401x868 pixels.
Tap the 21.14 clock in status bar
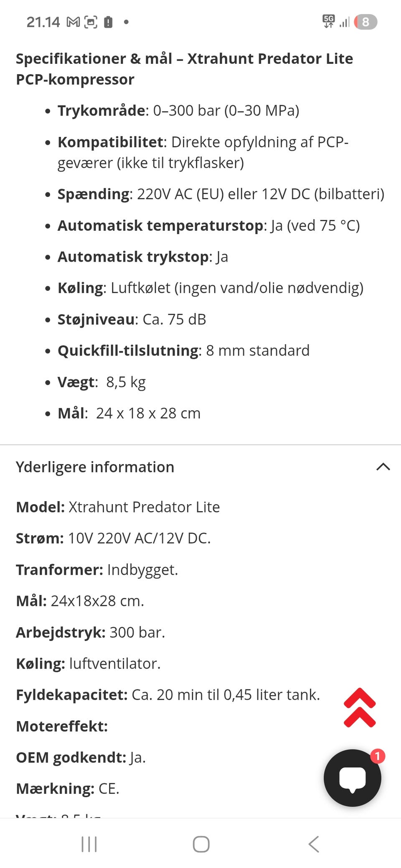[43, 22]
